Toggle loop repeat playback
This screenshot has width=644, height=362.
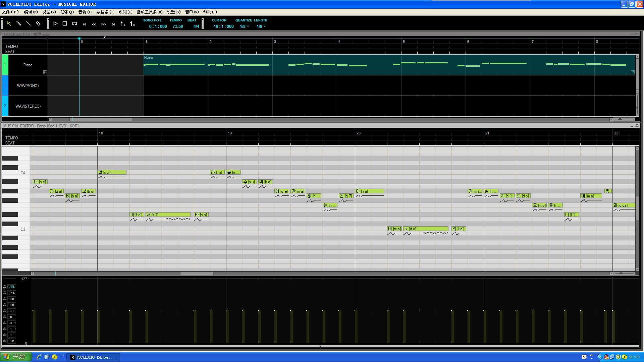click(75, 23)
